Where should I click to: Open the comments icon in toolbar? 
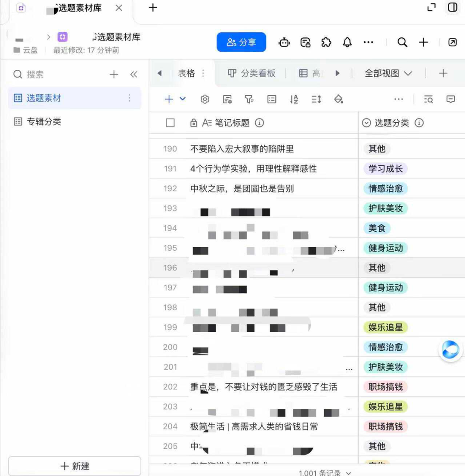pos(450,99)
